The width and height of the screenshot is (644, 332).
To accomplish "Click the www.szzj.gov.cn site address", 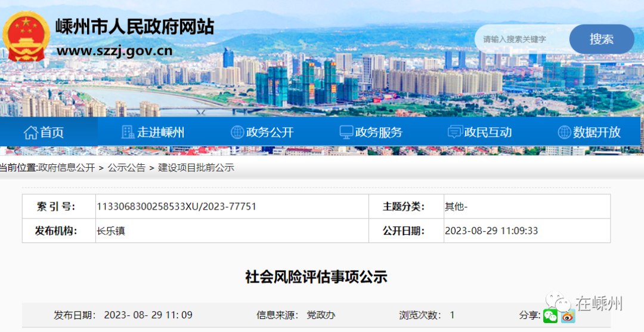I will click(114, 51).
